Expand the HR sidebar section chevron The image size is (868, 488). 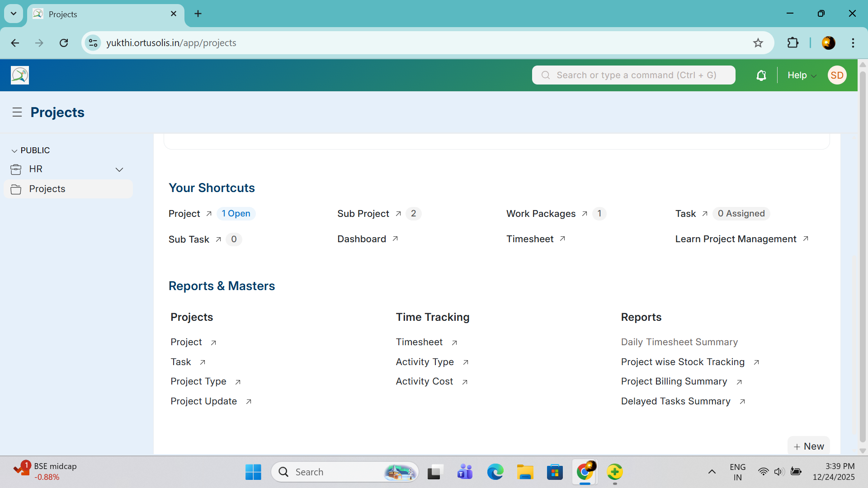(119, 169)
